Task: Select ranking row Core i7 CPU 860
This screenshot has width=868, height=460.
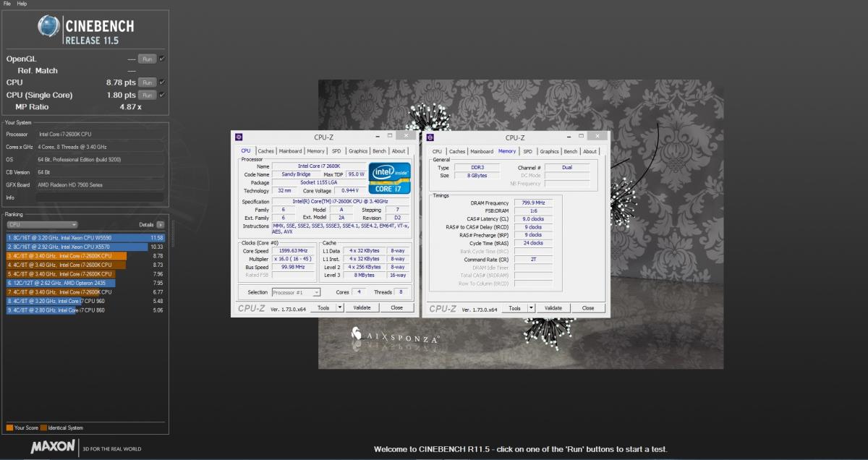Action: click(85, 310)
